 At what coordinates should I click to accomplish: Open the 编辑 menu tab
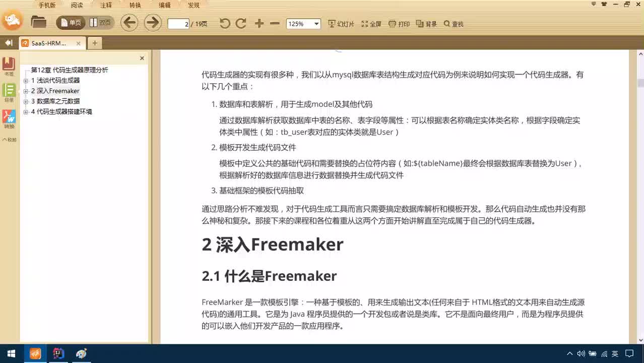(164, 5)
